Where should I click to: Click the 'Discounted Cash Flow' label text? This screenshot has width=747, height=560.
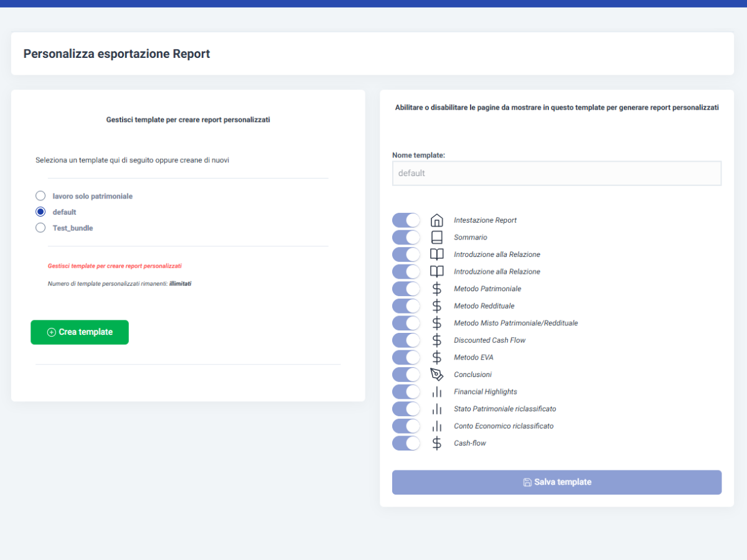(490, 340)
